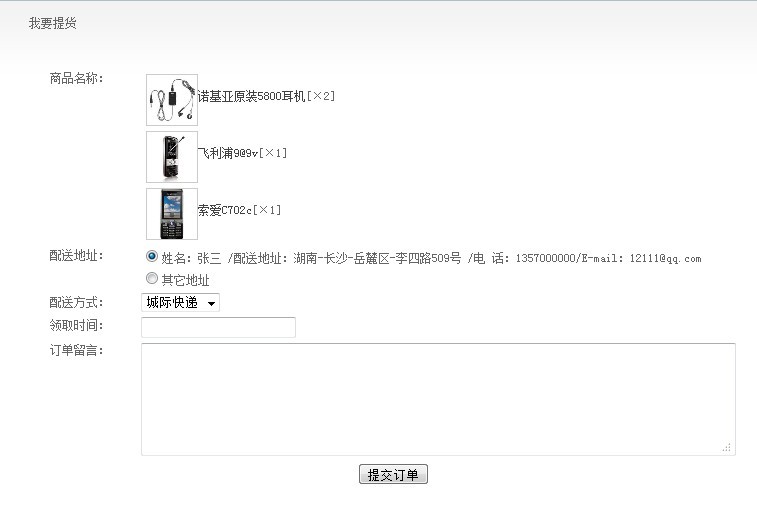Click the textarea resize grip corner
This screenshot has width=757, height=517.
pyautogui.click(x=727, y=447)
